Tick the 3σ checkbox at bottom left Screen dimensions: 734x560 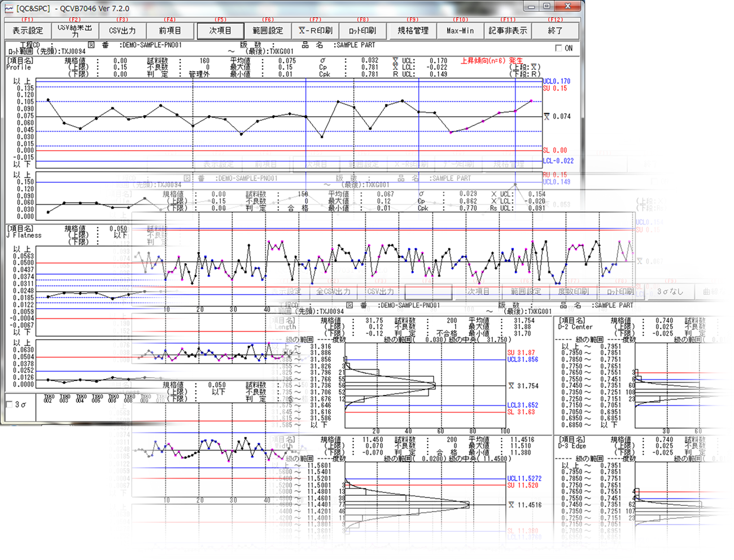(9, 404)
